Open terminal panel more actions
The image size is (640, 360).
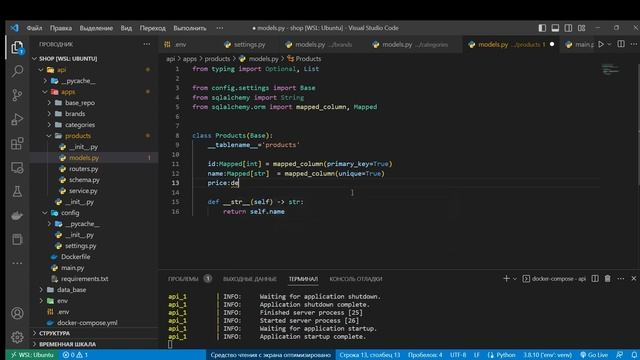(621, 278)
